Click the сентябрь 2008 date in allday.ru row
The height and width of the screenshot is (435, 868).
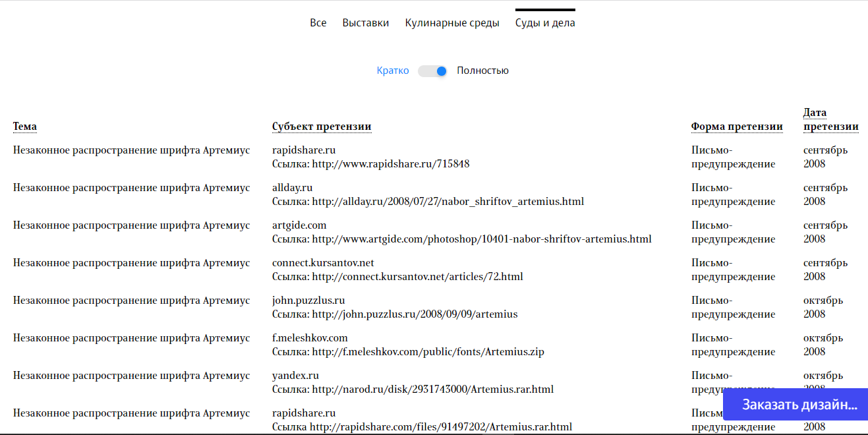[x=825, y=194]
